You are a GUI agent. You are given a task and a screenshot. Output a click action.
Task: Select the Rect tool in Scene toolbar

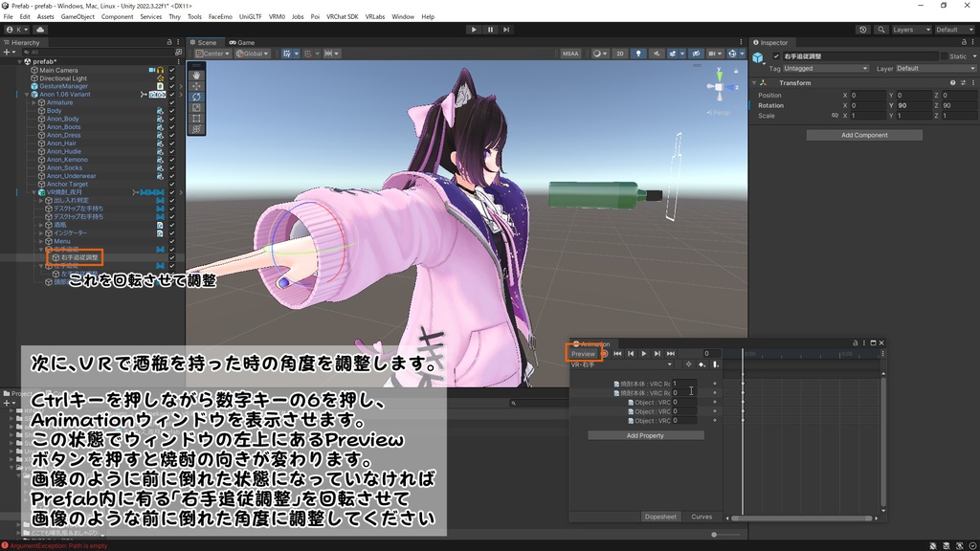click(x=196, y=118)
